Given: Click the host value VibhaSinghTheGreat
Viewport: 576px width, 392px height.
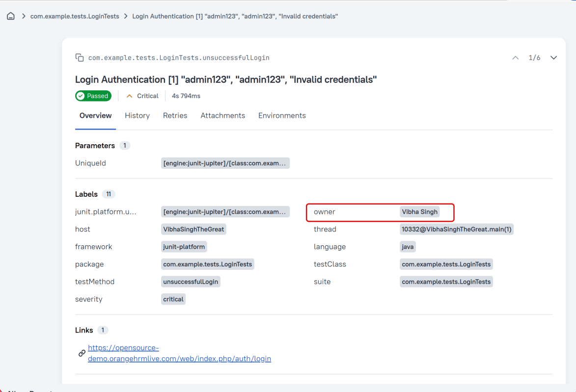Looking at the screenshot, I should point(193,229).
